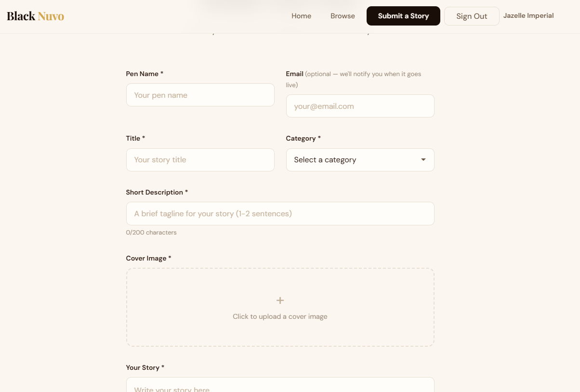Open the Category selector chevron
This screenshot has width=580, height=392.
423,159
